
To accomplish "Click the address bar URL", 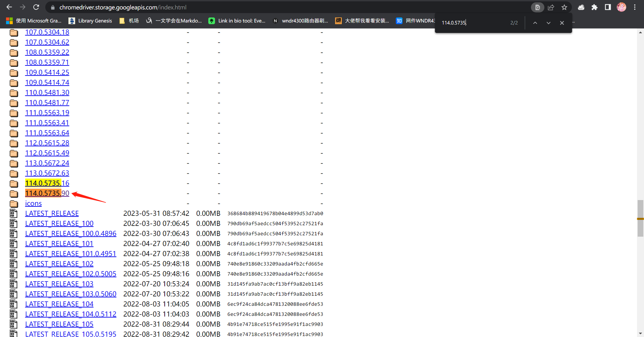I will 123,7.
